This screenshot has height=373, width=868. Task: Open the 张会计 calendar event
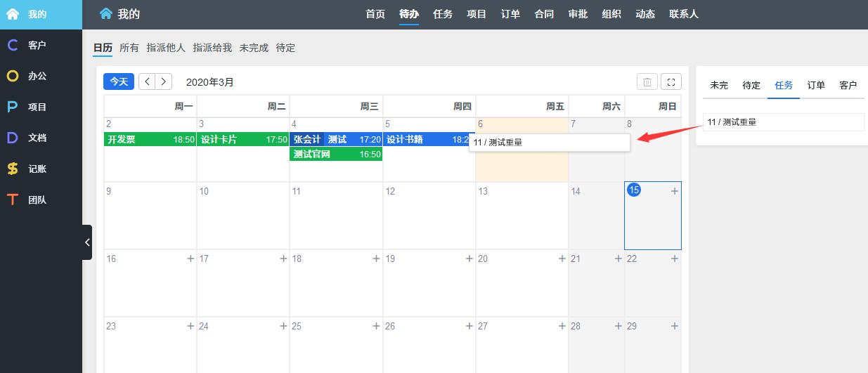[307, 139]
